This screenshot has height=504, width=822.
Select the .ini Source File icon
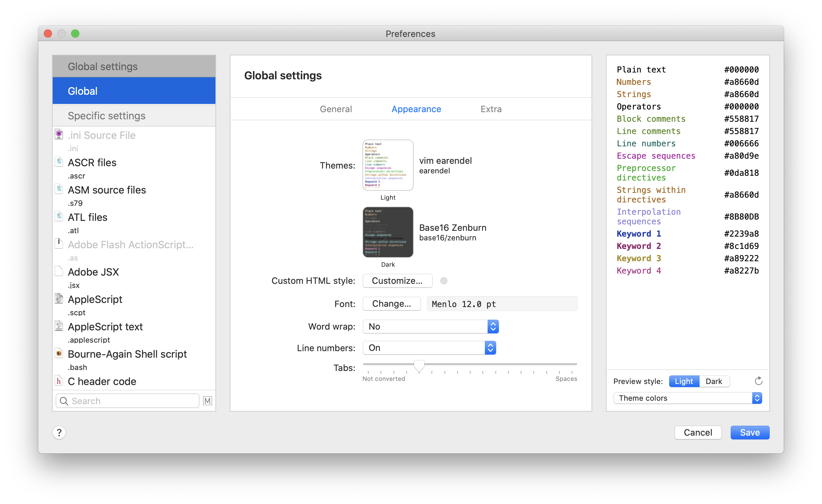59,135
